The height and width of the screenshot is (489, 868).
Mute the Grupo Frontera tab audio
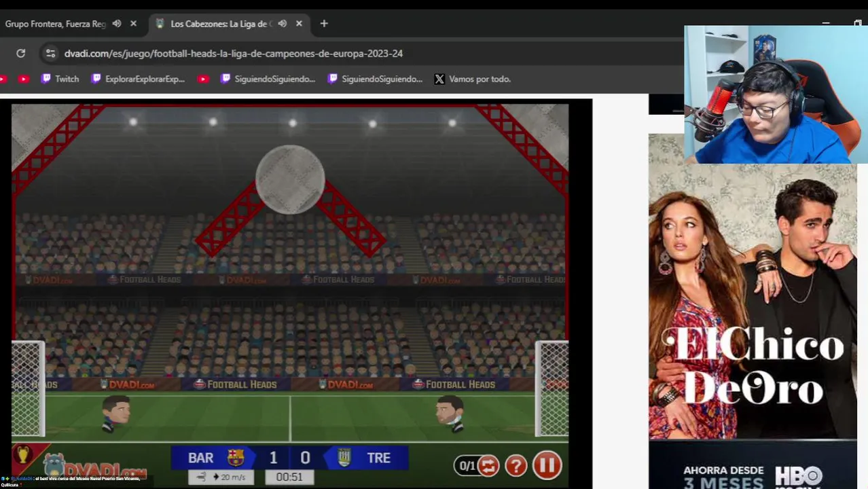(x=117, y=24)
